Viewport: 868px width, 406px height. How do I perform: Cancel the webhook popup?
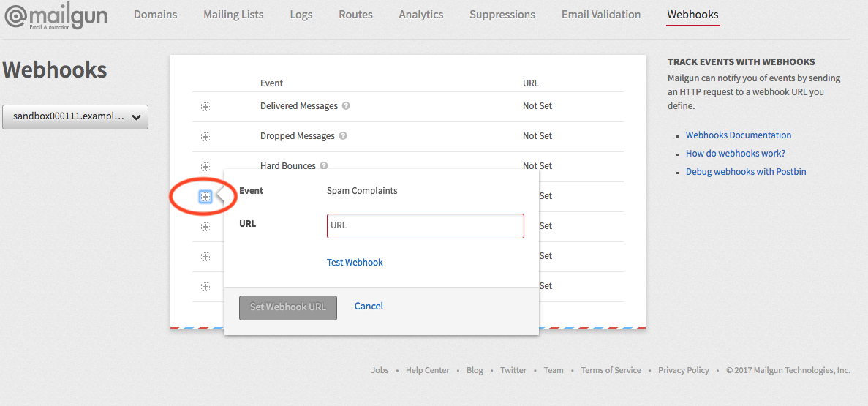[369, 307]
